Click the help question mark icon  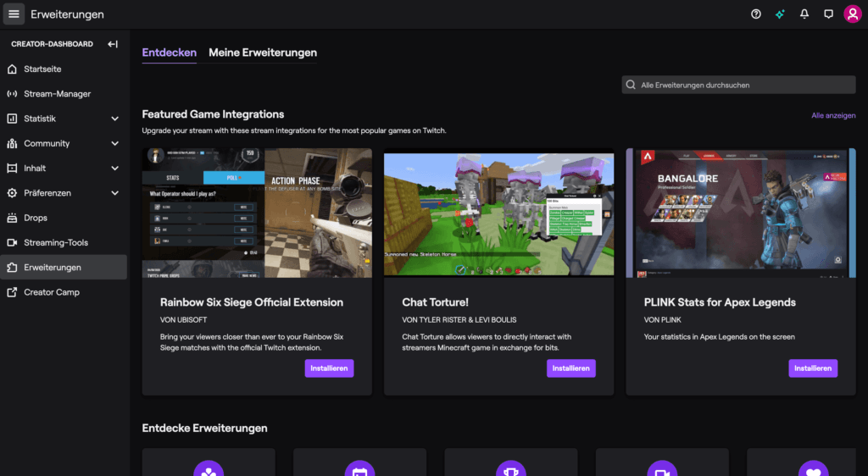click(756, 14)
